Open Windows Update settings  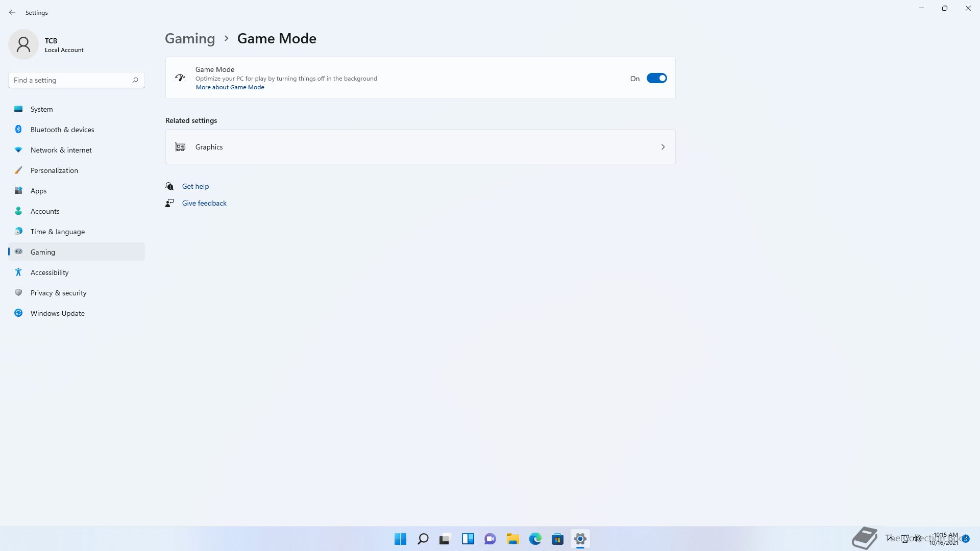[77, 313]
